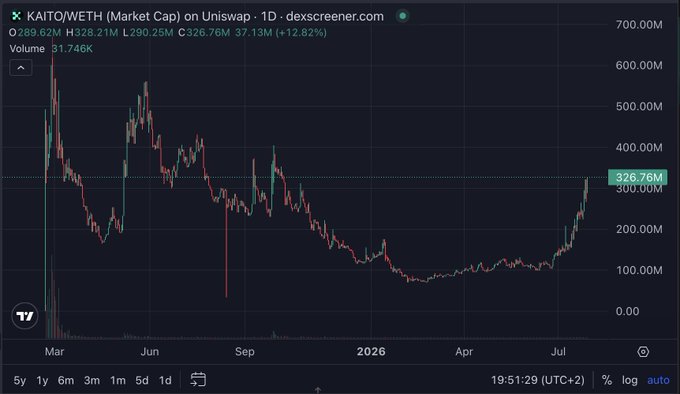Toggle log scale mode
This screenshot has height=394, width=680.
pyautogui.click(x=630, y=380)
